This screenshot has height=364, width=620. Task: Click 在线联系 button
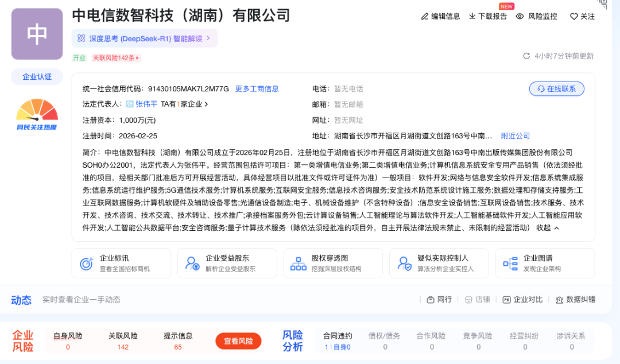pos(556,89)
